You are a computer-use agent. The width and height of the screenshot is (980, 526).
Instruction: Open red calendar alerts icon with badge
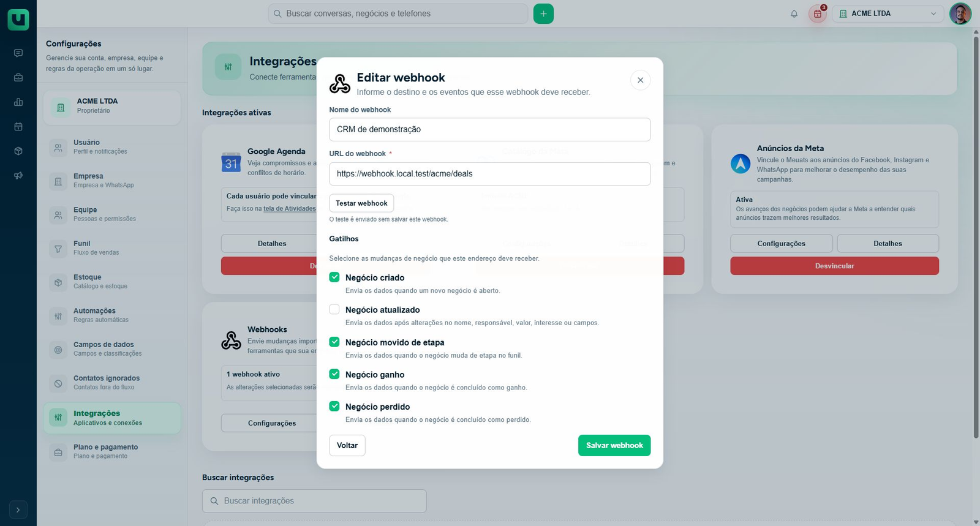pos(818,13)
